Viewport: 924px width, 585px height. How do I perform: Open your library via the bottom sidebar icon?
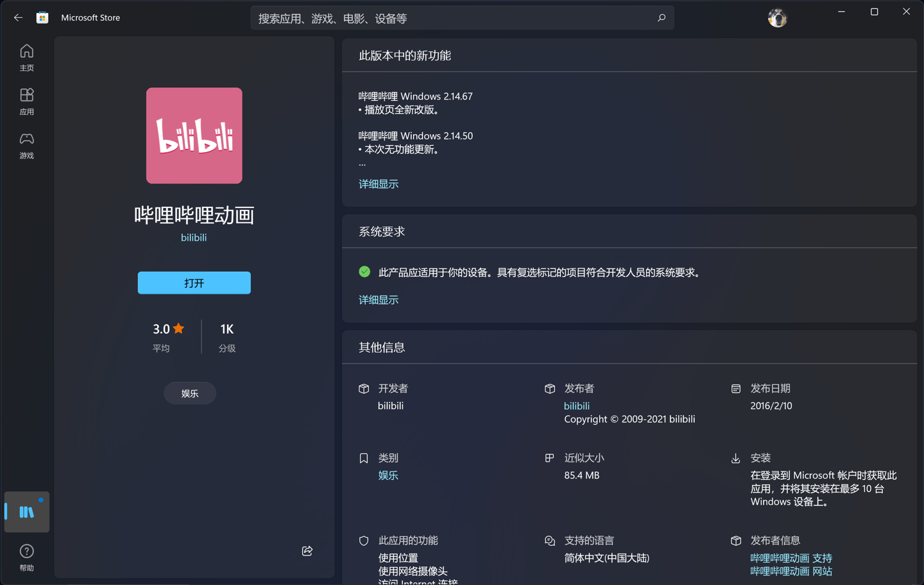26,512
